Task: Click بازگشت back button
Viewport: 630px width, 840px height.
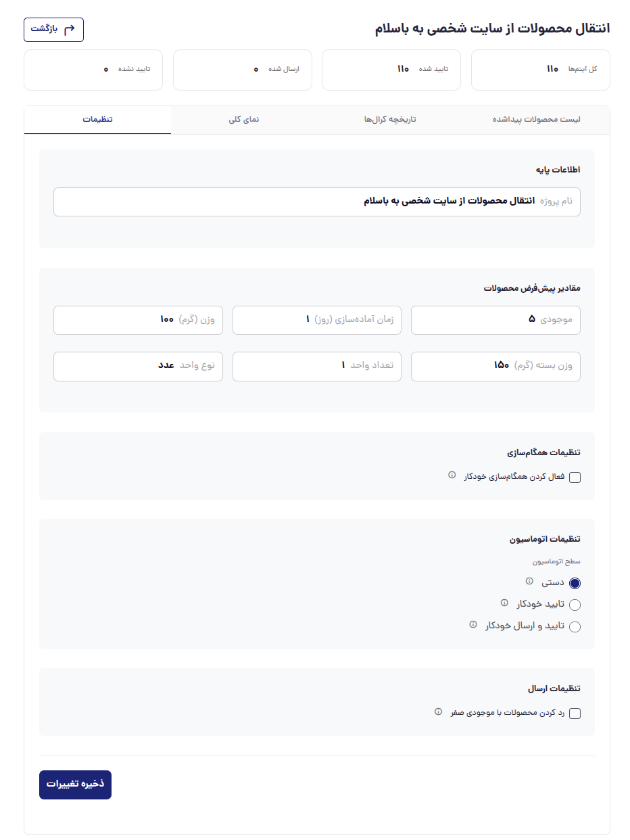Action: pos(53,30)
